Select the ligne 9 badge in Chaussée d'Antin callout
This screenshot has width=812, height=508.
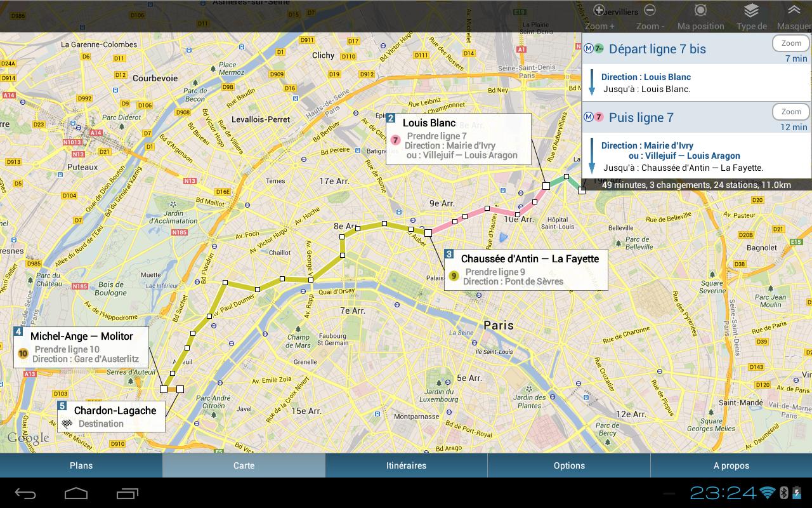point(453,276)
